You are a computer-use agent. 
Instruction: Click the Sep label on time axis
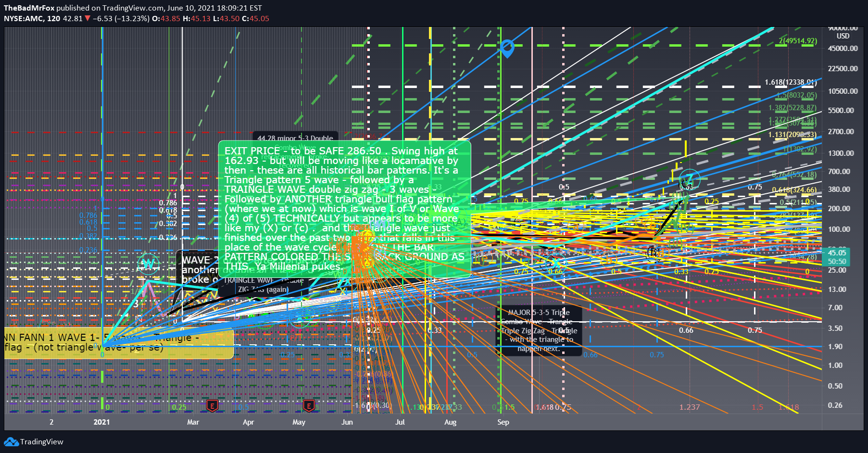pos(503,422)
